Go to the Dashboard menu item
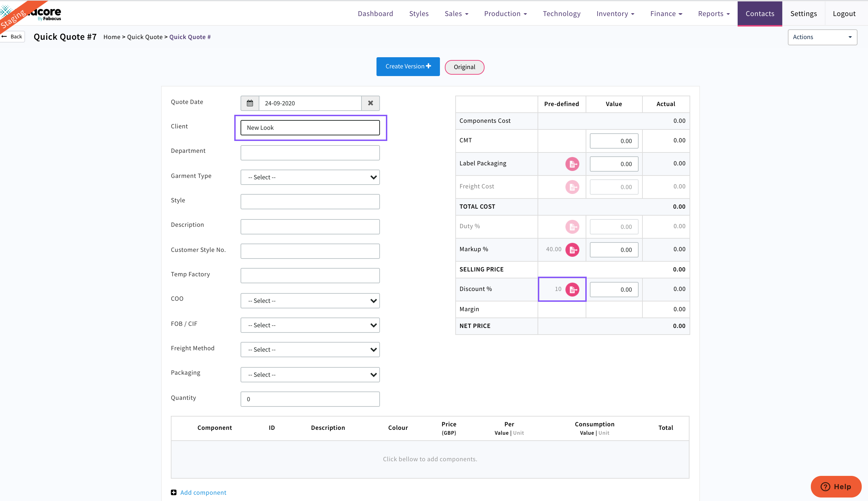 click(x=375, y=14)
